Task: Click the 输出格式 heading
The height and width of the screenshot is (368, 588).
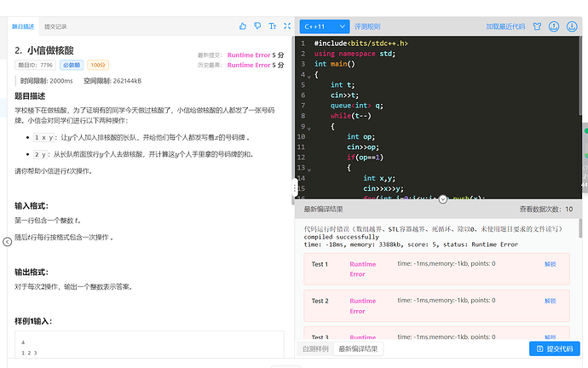Action: (32, 272)
